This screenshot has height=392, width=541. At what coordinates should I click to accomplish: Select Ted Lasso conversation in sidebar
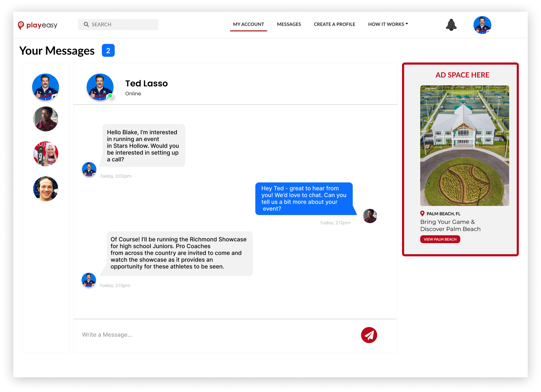coord(45,87)
